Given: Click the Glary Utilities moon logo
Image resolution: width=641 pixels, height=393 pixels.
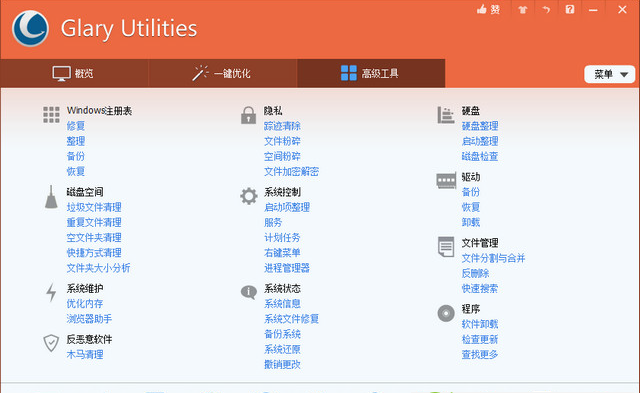Looking at the screenshot, I should [30, 28].
